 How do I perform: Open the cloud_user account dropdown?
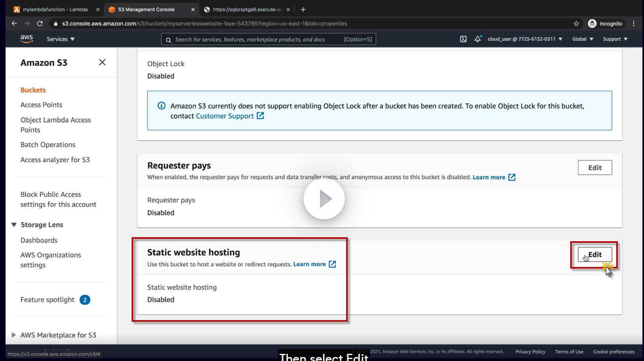(x=525, y=39)
